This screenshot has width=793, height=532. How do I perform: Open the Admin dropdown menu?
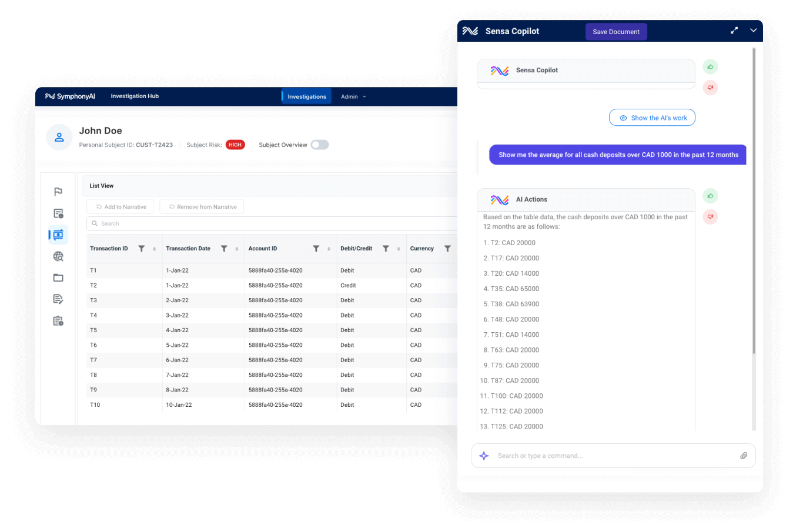[353, 96]
